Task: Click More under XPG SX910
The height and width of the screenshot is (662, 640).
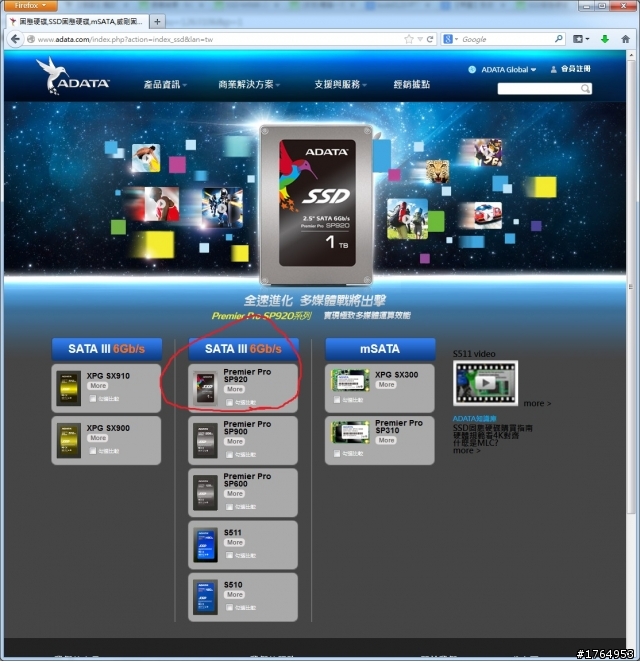Action: pos(98,386)
